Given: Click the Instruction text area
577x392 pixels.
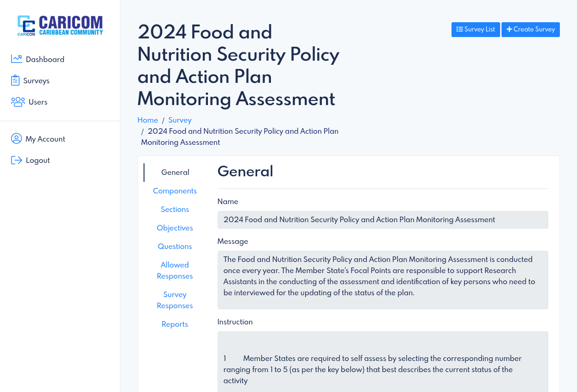Looking at the screenshot, I should [x=383, y=362].
